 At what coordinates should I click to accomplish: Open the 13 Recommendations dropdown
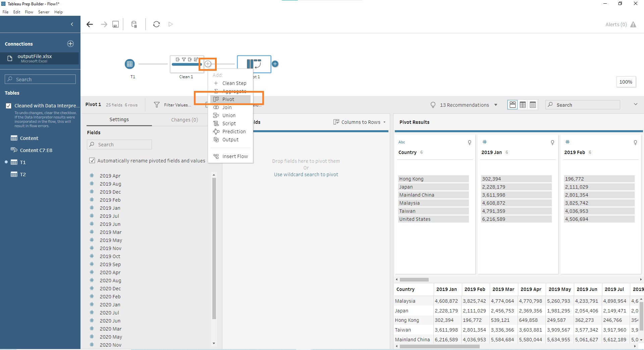pyautogui.click(x=464, y=105)
